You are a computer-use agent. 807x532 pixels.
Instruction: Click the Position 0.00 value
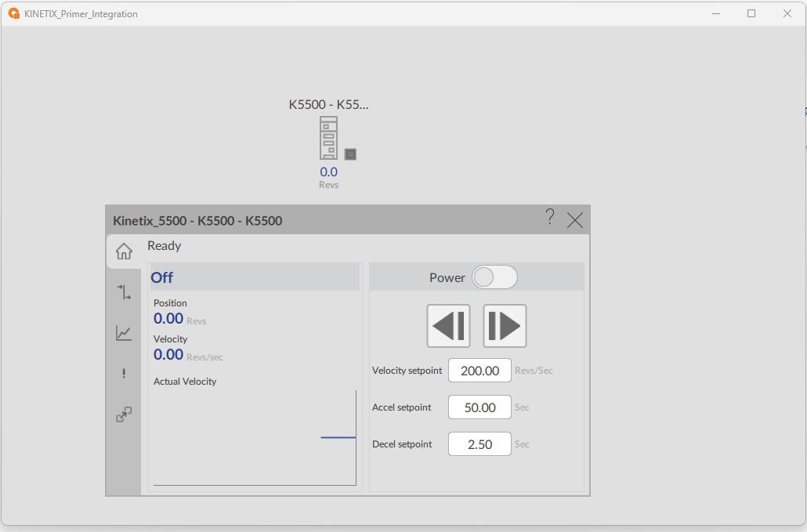[168, 318]
